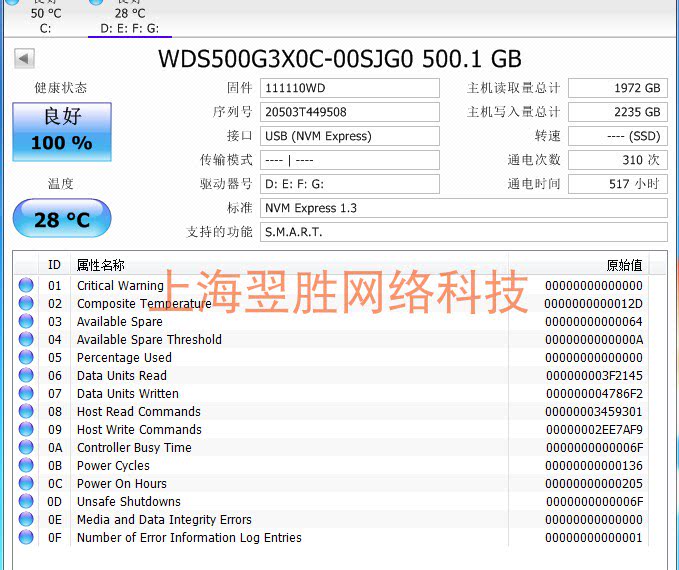Image resolution: width=679 pixels, height=570 pixels.
Task: Select the power on hours value 517 小时
Action: pyautogui.click(x=618, y=184)
